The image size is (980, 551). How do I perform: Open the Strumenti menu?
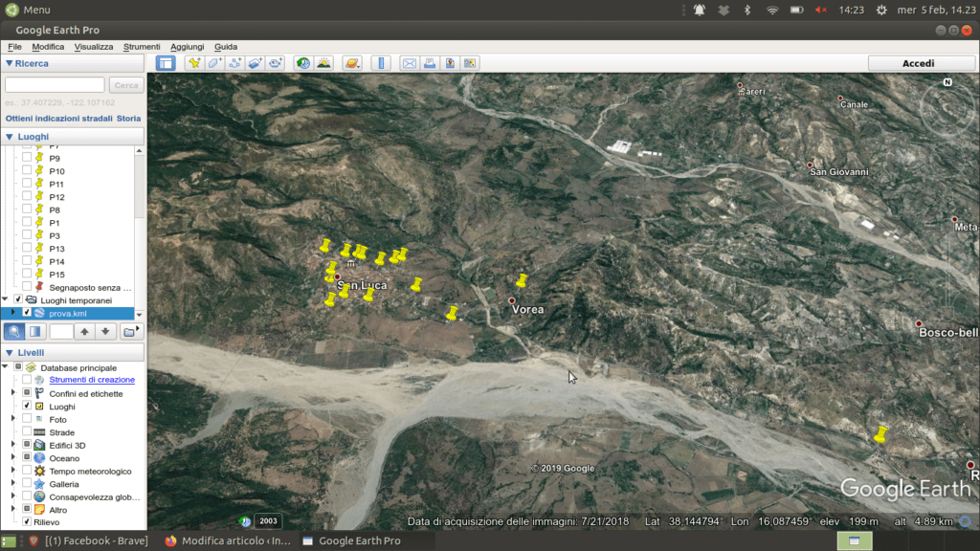click(x=142, y=46)
